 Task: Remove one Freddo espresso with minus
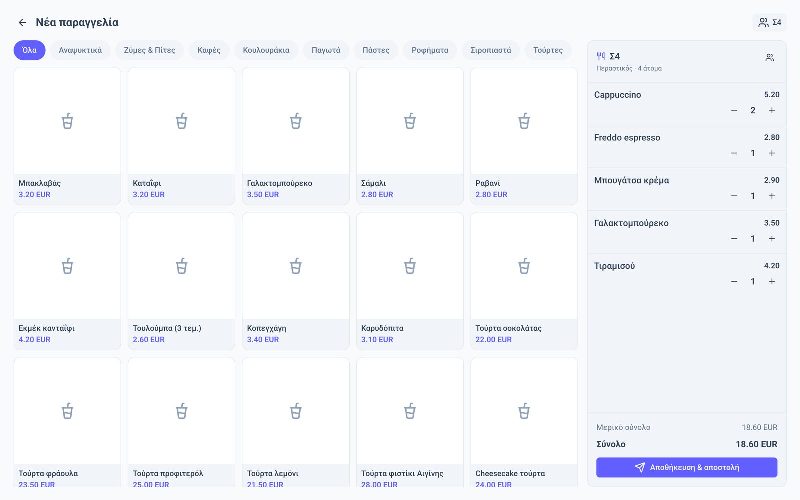(x=734, y=153)
